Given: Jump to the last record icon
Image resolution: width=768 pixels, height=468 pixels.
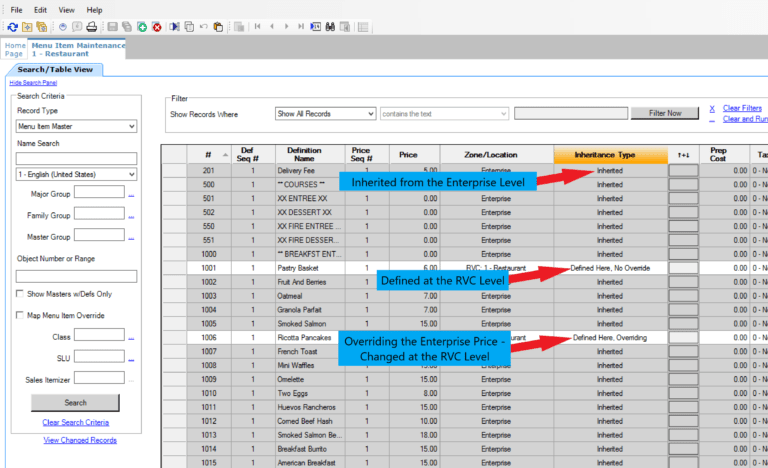Looking at the screenshot, I should [x=301, y=26].
